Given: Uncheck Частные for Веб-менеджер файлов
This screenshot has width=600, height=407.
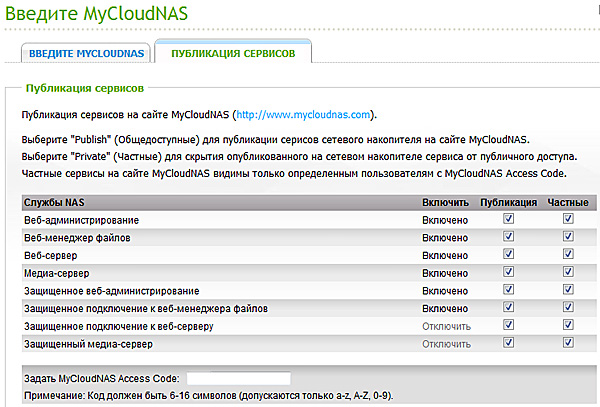Looking at the screenshot, I should pyautogui.click(x=568, y=237).
